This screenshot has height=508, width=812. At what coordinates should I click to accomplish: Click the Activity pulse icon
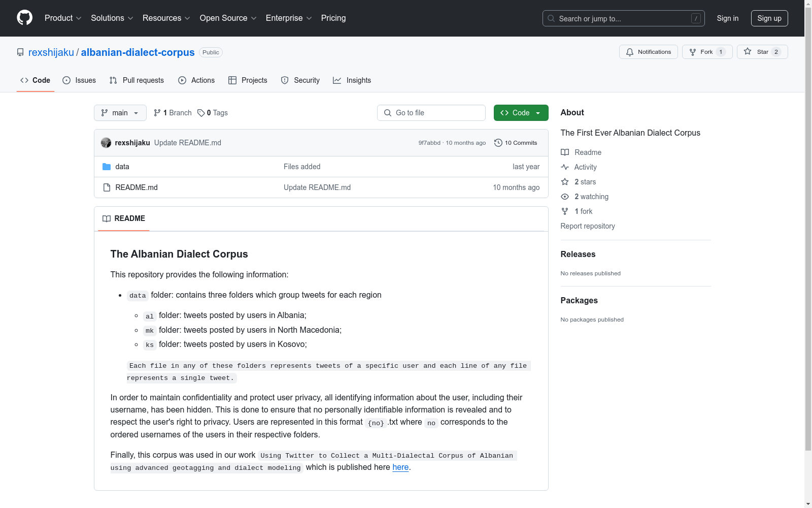pyautogui.click(x=565, y=167)
